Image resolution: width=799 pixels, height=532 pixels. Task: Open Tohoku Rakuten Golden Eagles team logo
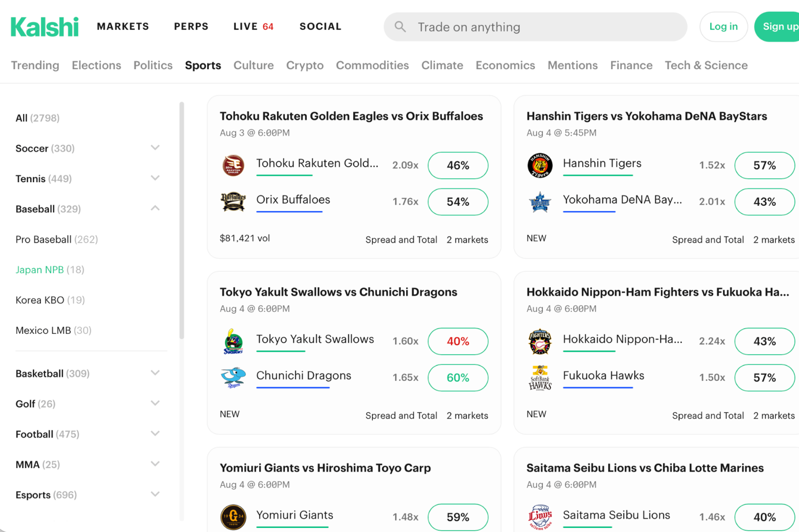[233, 165]
